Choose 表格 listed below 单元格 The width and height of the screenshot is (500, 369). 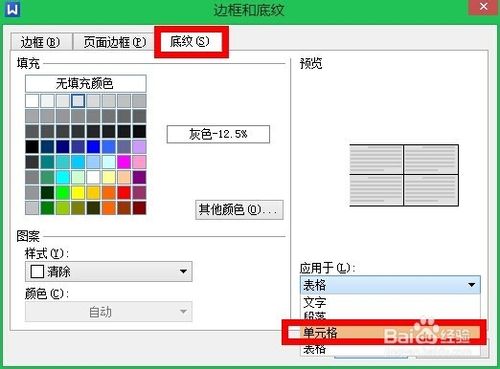point(390,349)
